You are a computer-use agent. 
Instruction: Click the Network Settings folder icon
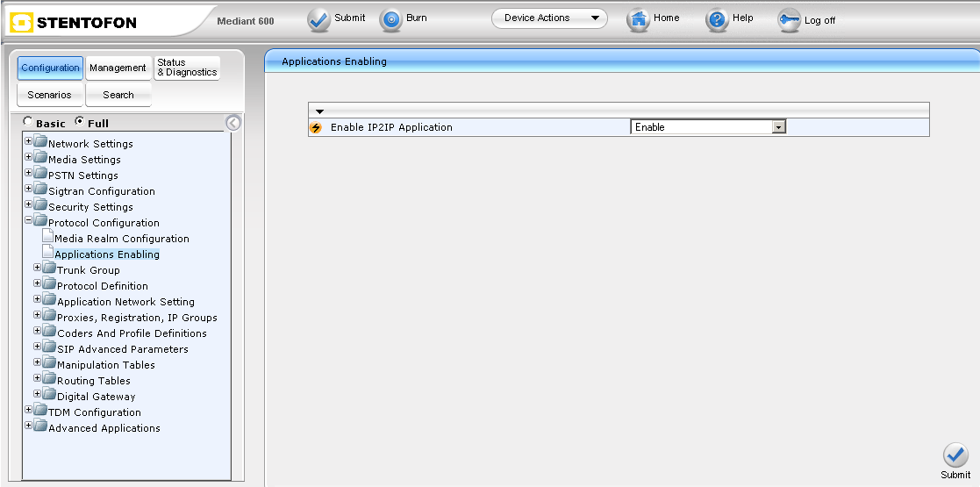coord(40,141)
